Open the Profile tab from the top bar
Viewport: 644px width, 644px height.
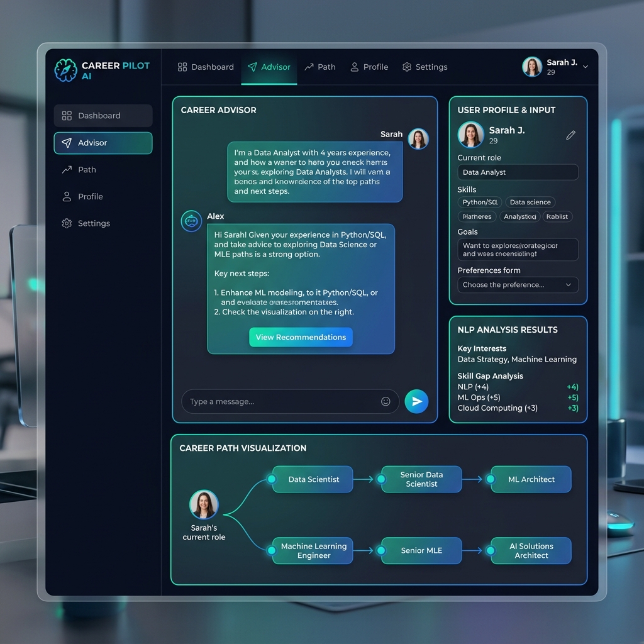tap(369, 67)
